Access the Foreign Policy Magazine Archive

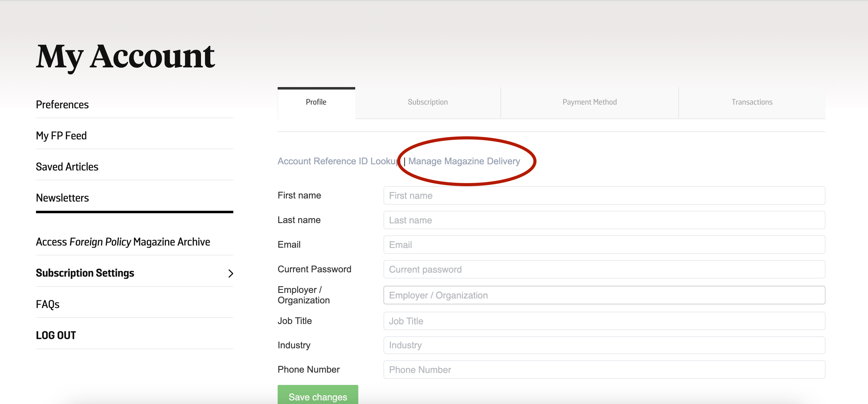click(x=123, y=241)
